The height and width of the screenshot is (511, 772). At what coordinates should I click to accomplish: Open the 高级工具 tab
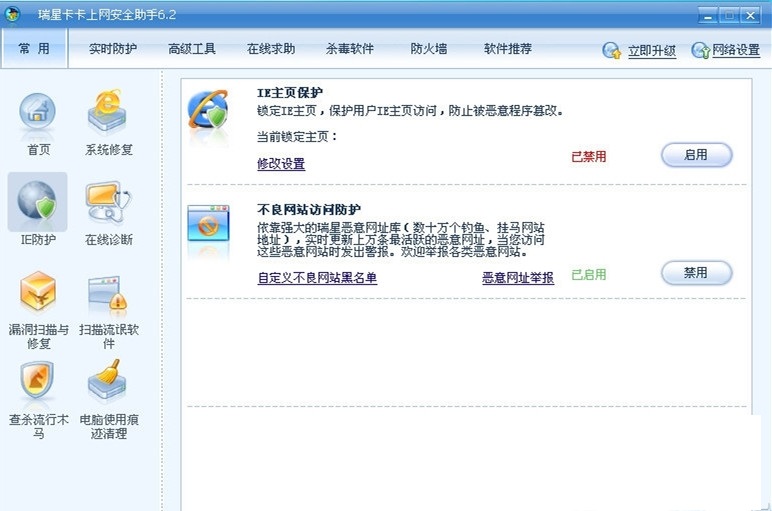tap(192, 49)
